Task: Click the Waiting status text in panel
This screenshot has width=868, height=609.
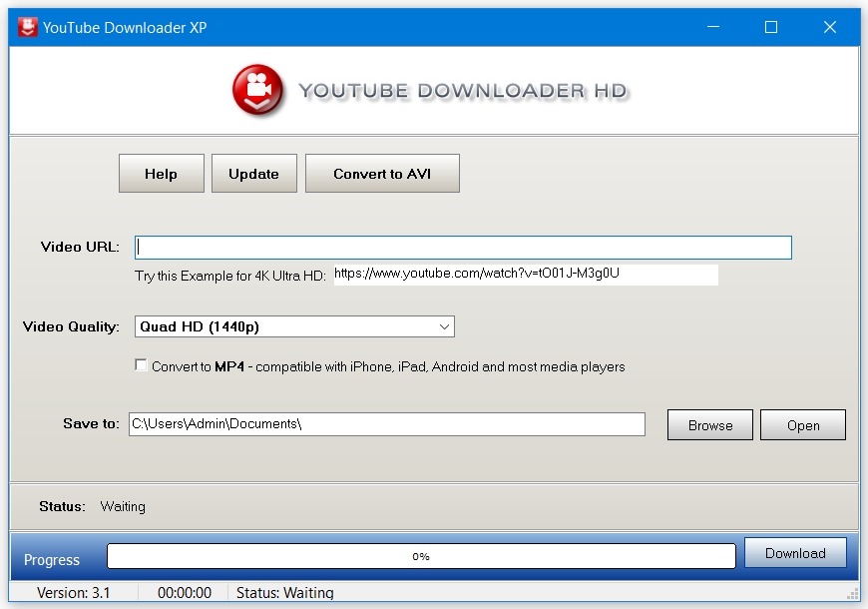Action: click(x=123, y=506)
